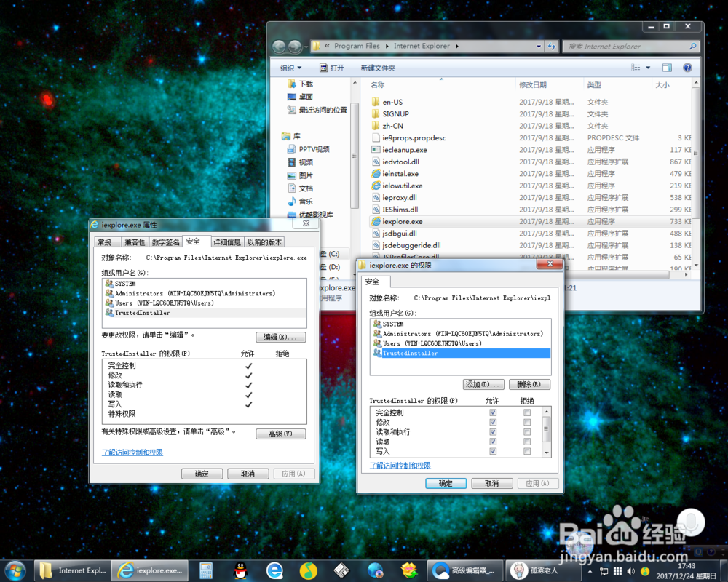Click permissions list scrollbar down arrow
Screen dimensions: 728x582
coord(547,453)
